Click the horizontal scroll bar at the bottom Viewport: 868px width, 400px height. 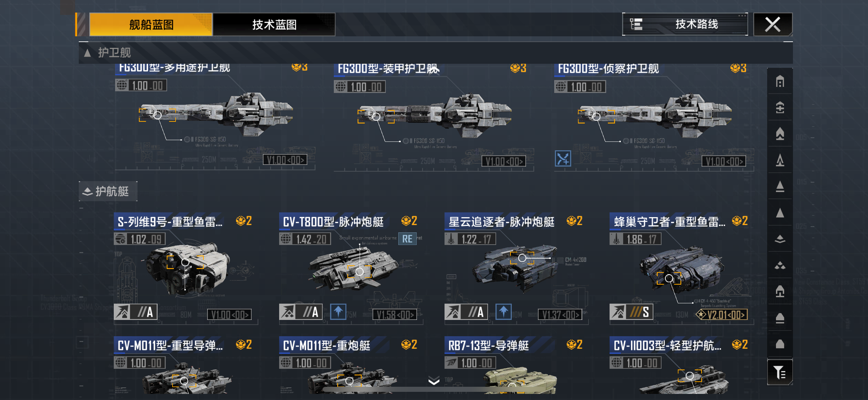tap(434, 389)
